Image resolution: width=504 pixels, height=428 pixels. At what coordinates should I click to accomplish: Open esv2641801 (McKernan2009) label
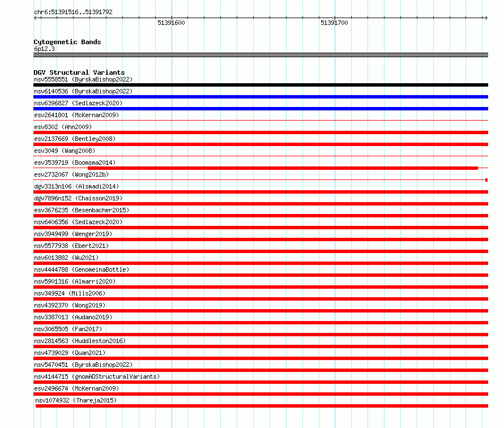click(76, 115)
